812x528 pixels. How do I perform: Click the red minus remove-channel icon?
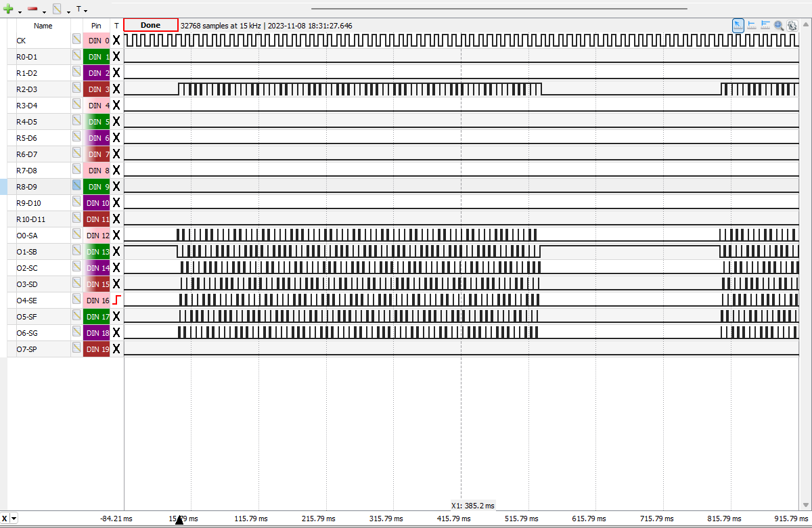[x=32, y=9]
